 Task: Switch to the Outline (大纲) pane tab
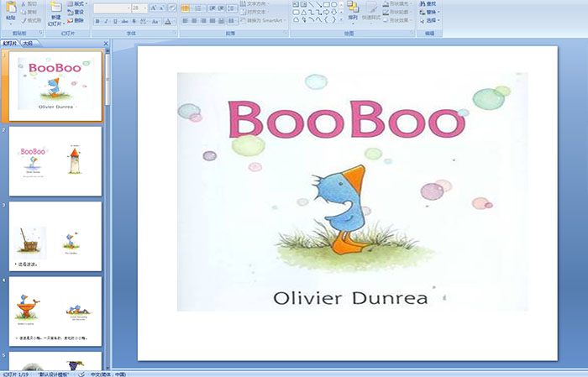(x=28, y=44)
